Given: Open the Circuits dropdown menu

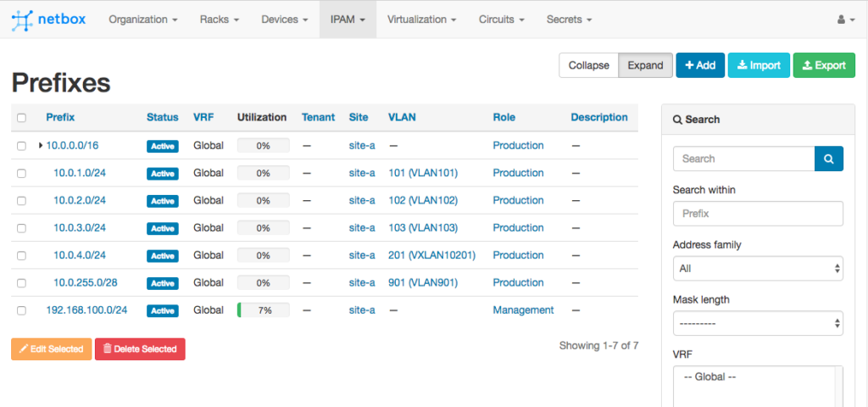Looking at the screenshot, I should (502, 20).
